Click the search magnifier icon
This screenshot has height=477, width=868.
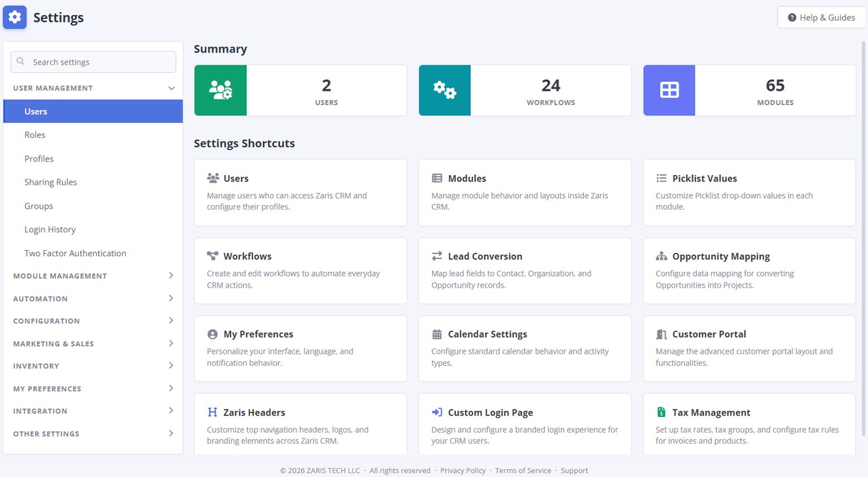click(x=21, y=61)
